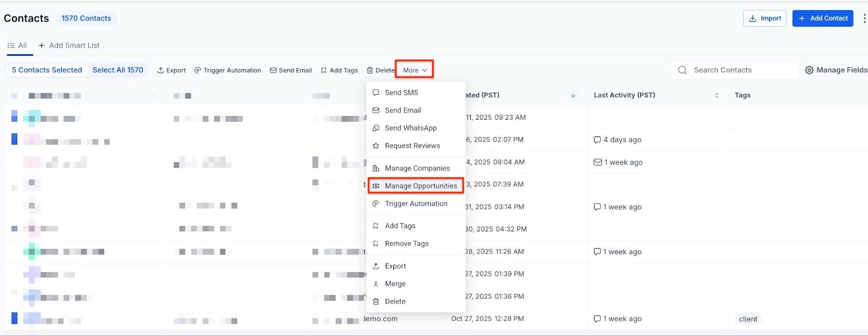The image size is (868, 336).
Task: Click the Send Email toolbar envelope icon
Action: click(273, 70)
